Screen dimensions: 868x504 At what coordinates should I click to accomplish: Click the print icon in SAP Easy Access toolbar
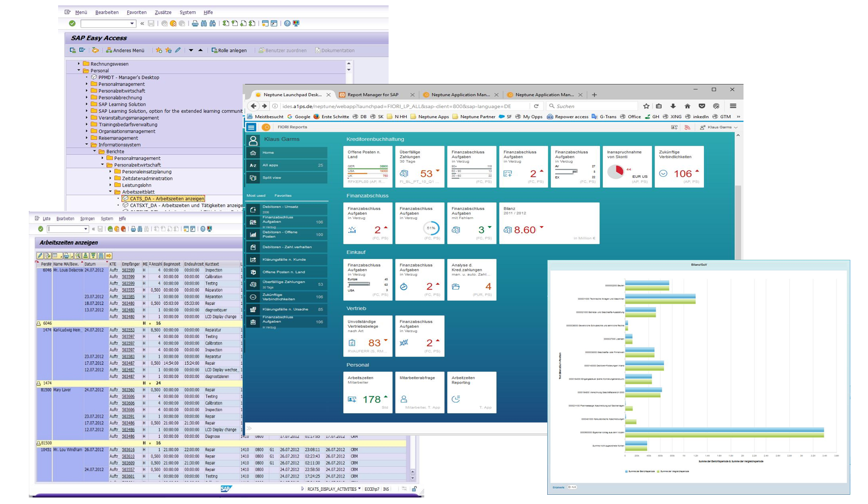[x=195, y=23]
